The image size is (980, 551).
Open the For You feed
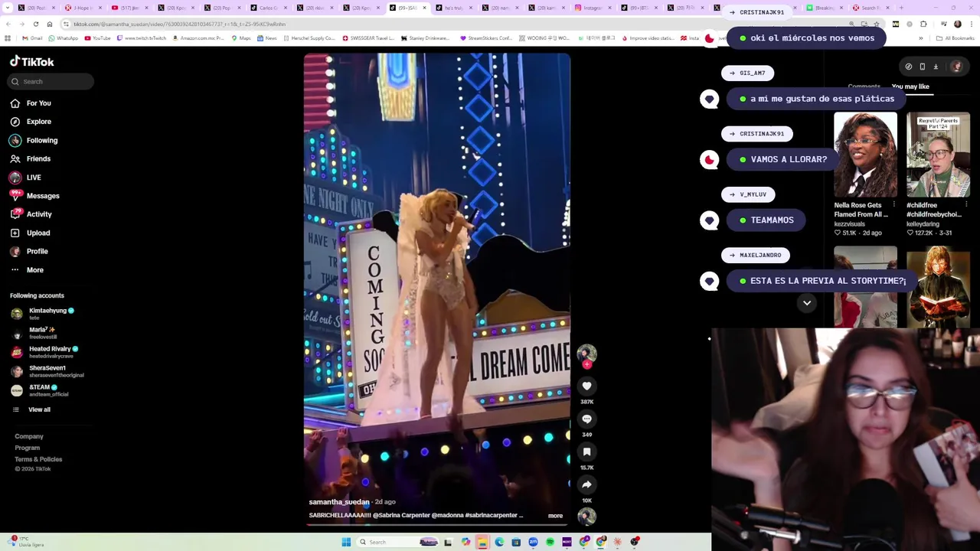pyautogui.click(x=31, y=103)
